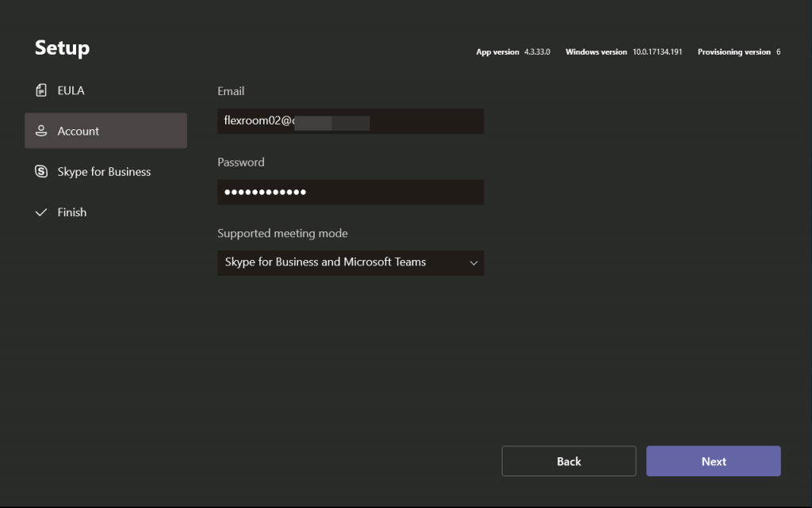This screenshot has height=508, width=812.
Task: Open the Supported meeting mode dropdown
Action: (350, 263)
